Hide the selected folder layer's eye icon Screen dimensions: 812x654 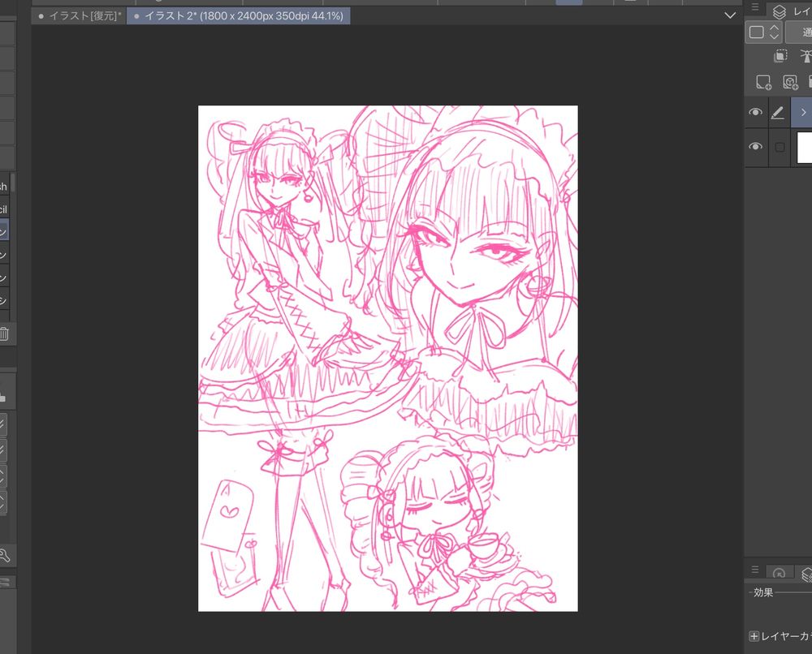tap(755, 112)
